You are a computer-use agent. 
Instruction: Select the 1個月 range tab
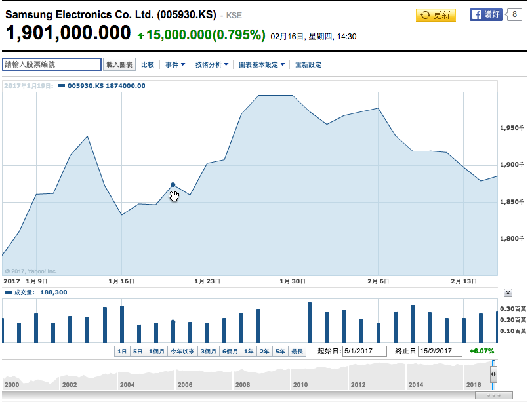157,351
